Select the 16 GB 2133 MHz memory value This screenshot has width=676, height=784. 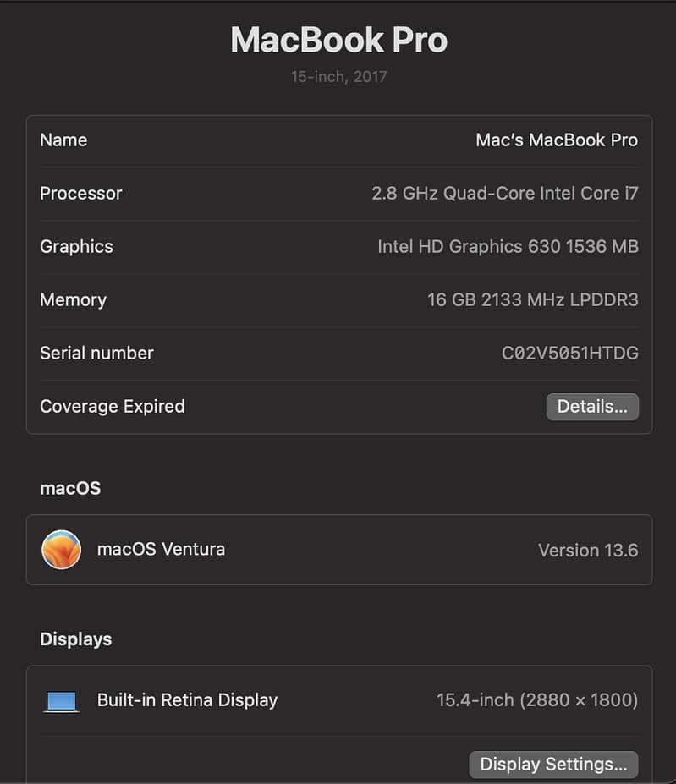(533, 300)
